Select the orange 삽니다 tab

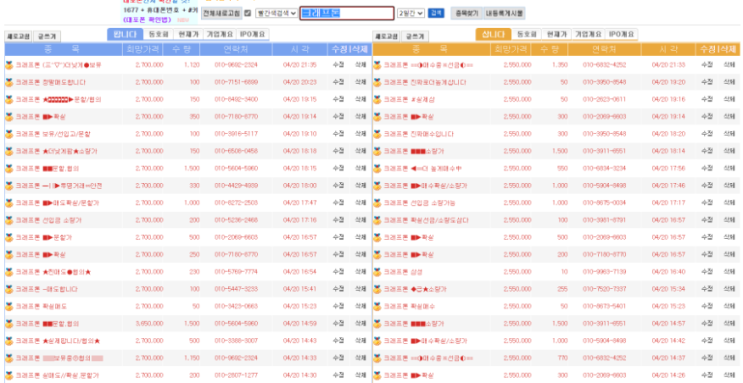coord(493,35)
